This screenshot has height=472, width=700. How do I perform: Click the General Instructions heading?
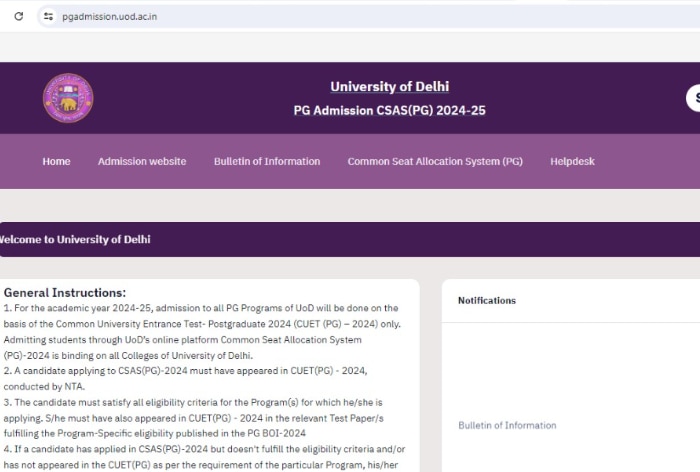[65, 292]
